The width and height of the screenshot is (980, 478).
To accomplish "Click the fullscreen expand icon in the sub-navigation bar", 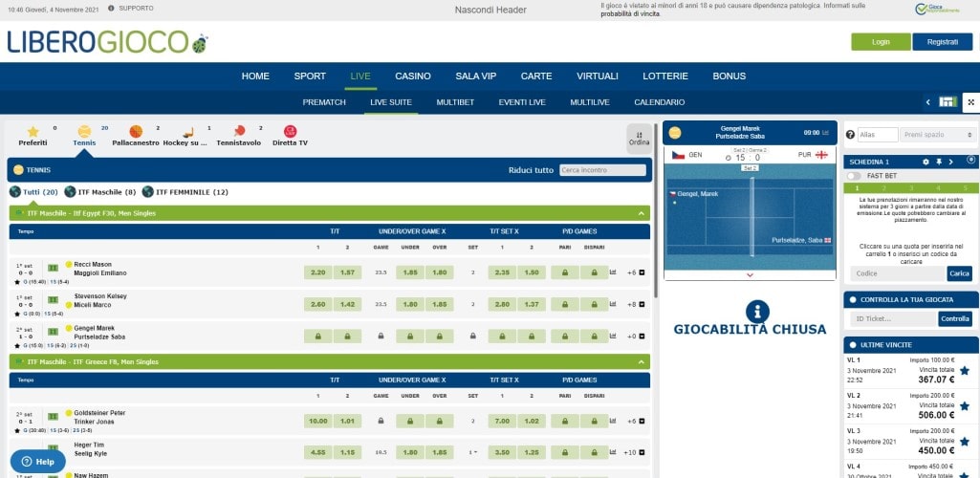I will click(969, 102).
